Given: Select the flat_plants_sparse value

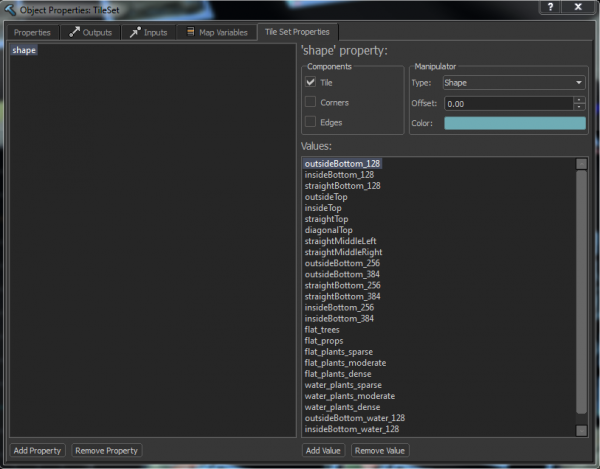Looking at the screenshot, I should pyautogui.click(x=339, y=352).
